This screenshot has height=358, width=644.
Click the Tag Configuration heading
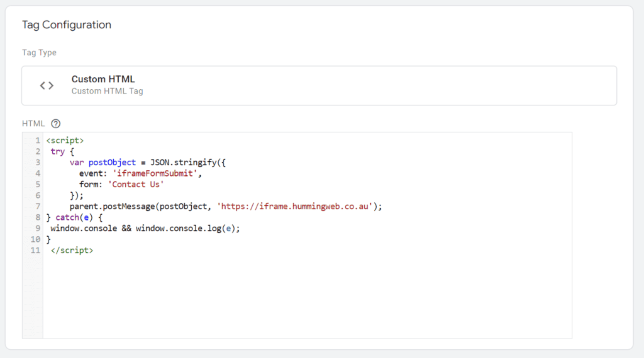67,25
